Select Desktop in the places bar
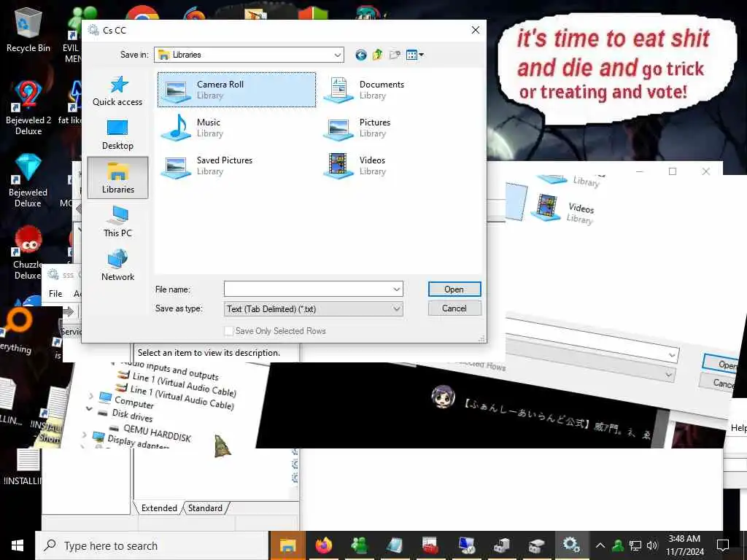This screenshot has height=560, width=747. click(x=117, y=134)
